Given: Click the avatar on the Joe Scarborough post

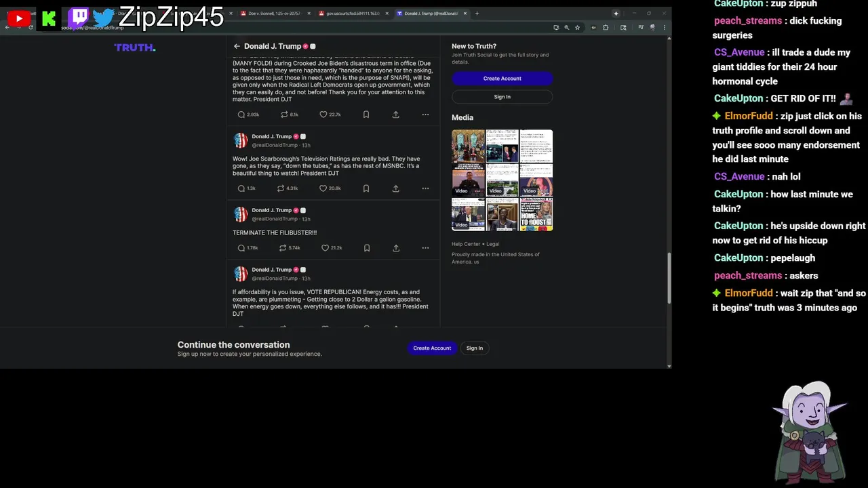Looking at the screenshot, I should (x=241, y=140).
